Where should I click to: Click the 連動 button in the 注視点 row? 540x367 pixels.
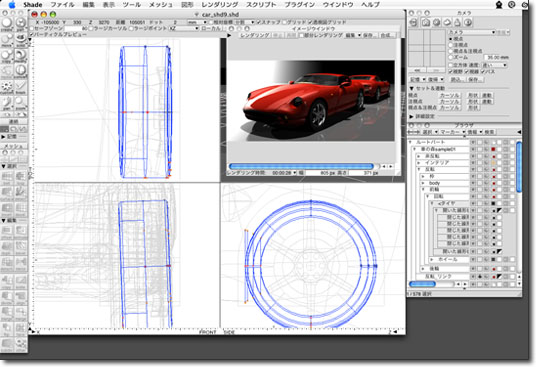(487, 102)
